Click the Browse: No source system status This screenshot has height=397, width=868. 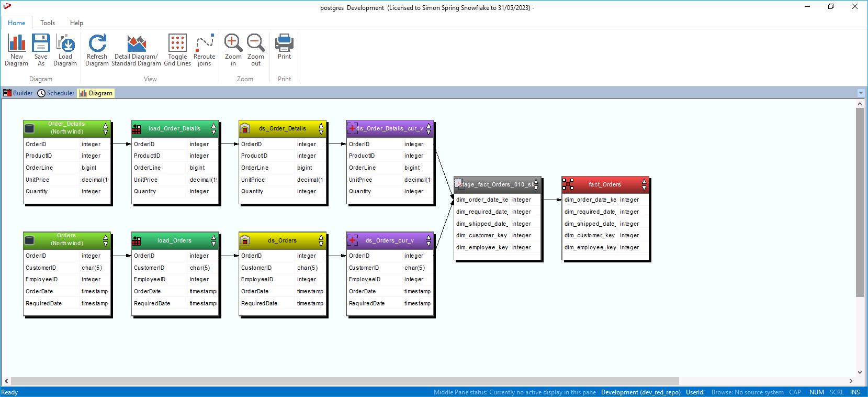[x=748, y=392]
